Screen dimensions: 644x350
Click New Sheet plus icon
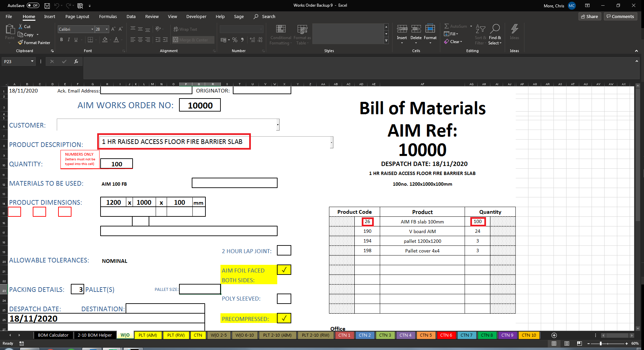click(554, 335)
